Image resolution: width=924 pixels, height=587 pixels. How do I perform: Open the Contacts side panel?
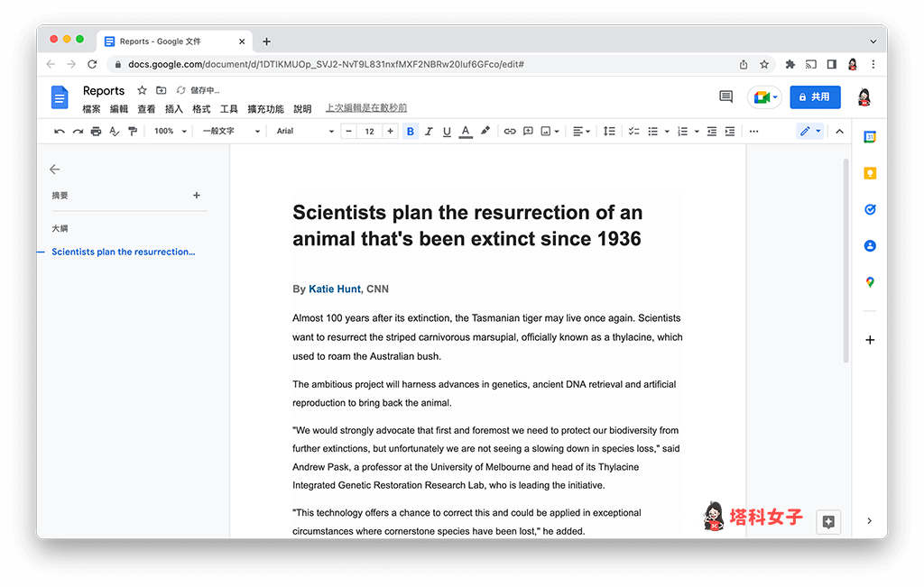(870, 246)
